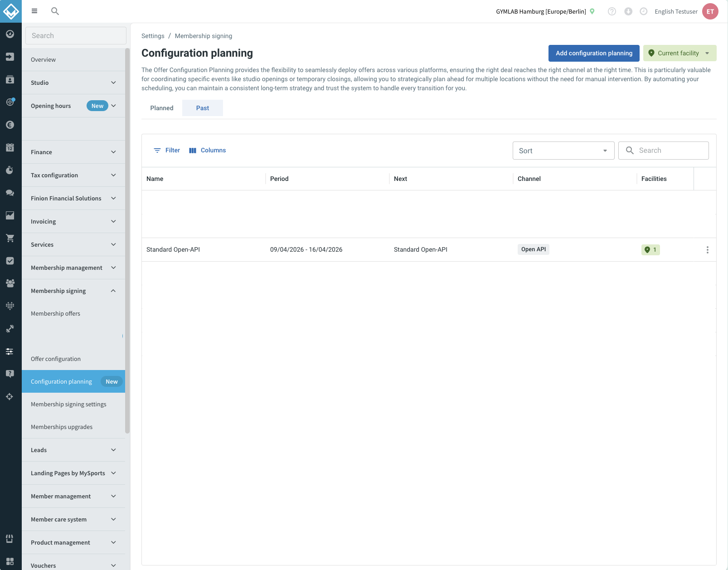This screenshot has width=728, height=570.
Task: Open the analytics chart icon in left rail
Action: [x=10, y=215]
